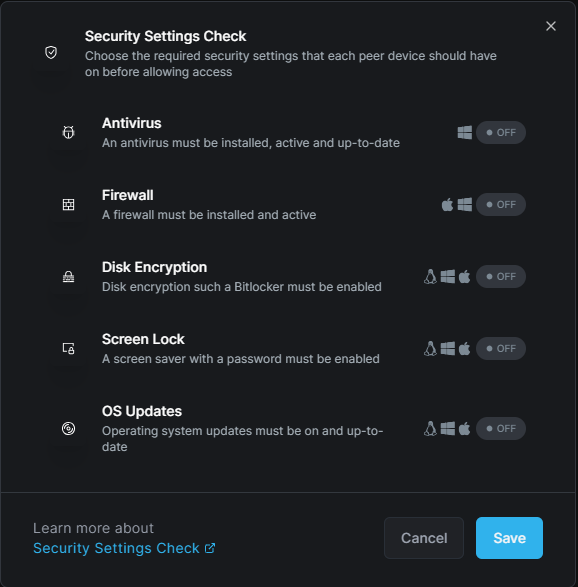578x587 pixels.
Task: Click the Antivirus bug icon
Action: click(68, 132)
